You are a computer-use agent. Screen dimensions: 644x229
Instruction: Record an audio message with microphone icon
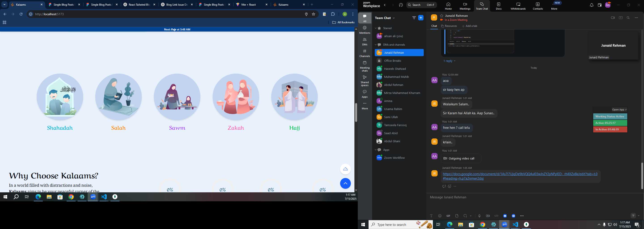point(479,216)
